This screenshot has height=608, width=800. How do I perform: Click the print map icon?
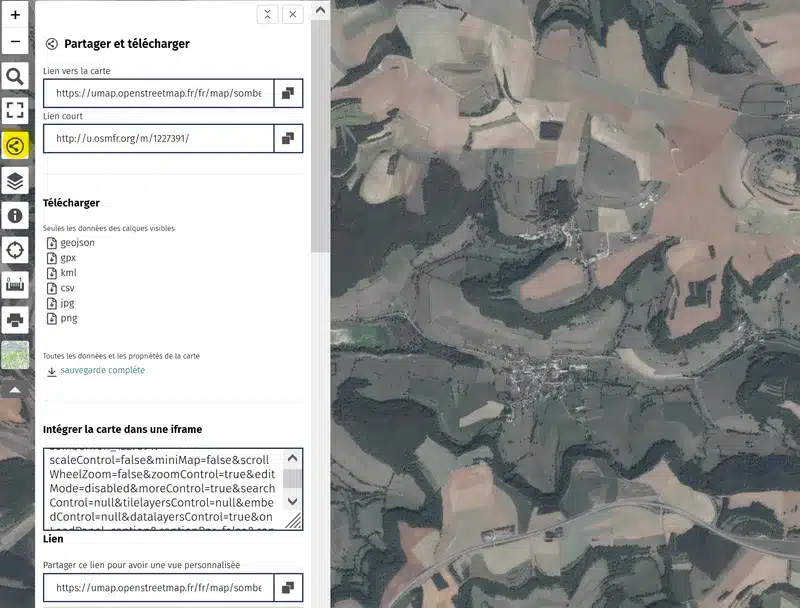pos(15,320)
